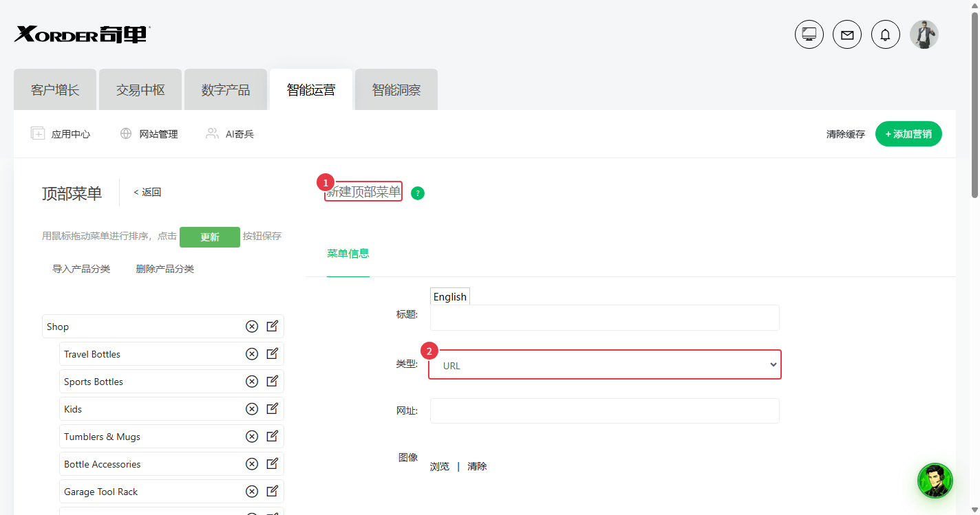Edit the Sports Bottles menu item
Image resolution: width=980 pixels, height=515 pixels.
(x=273, y=381)
